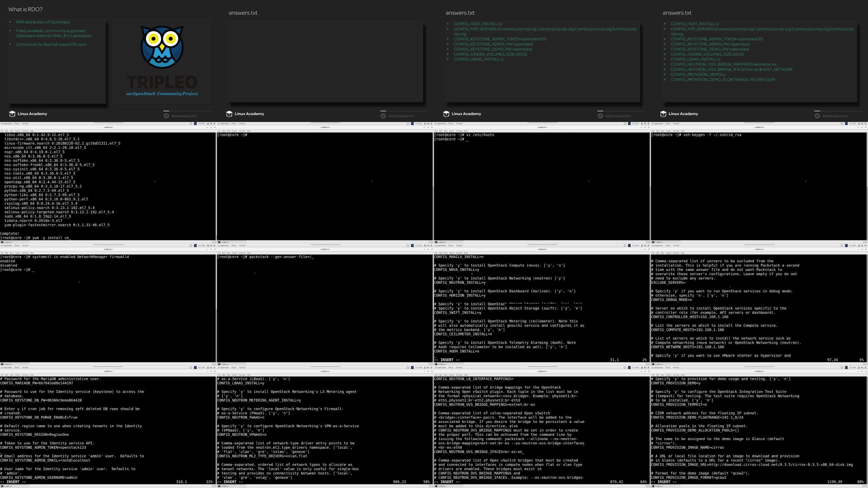Click volume icon above the yum install terminal
The width and height of the screenshot is (868, 488).
211,124
